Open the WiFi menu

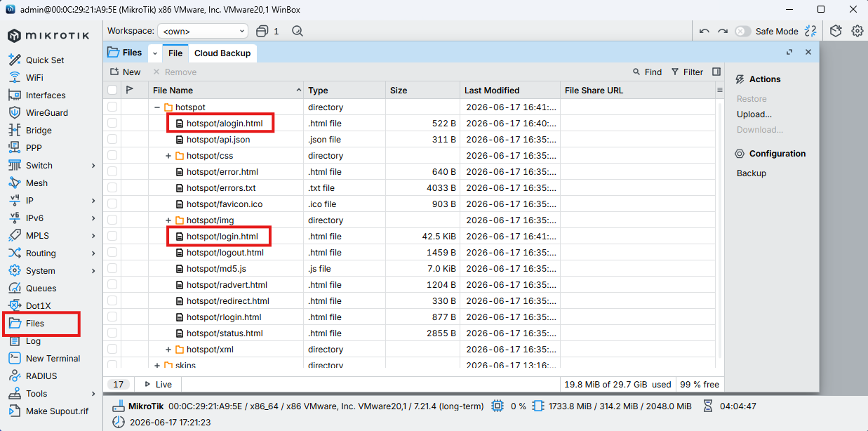click(34, 78)
